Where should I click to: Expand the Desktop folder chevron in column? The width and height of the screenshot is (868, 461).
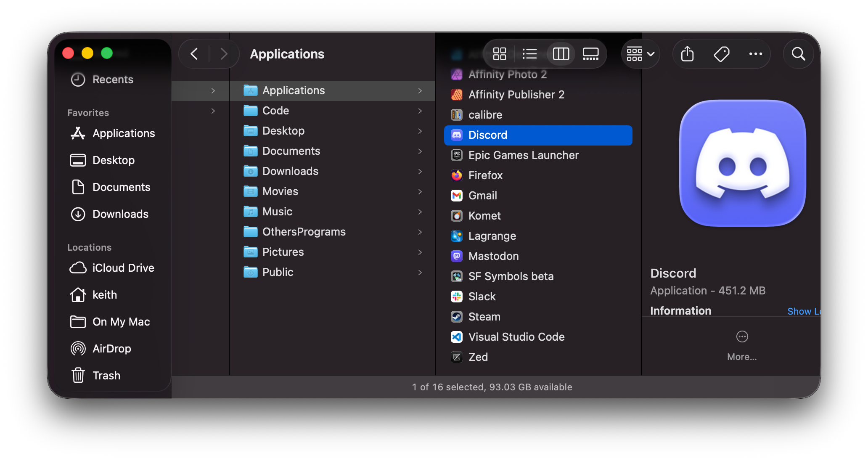pyautogui.click(x=420, y=131)
